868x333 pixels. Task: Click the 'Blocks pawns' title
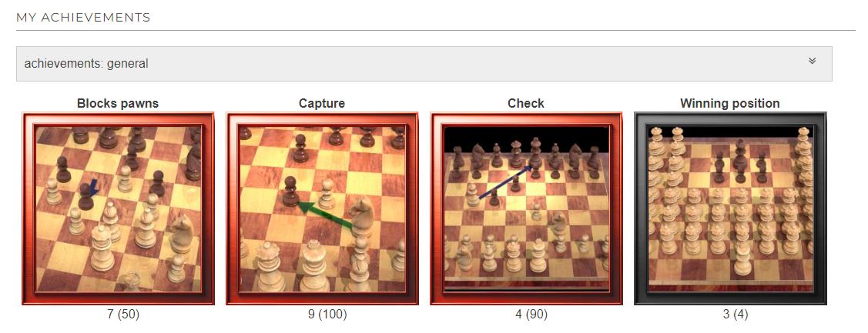118,104
